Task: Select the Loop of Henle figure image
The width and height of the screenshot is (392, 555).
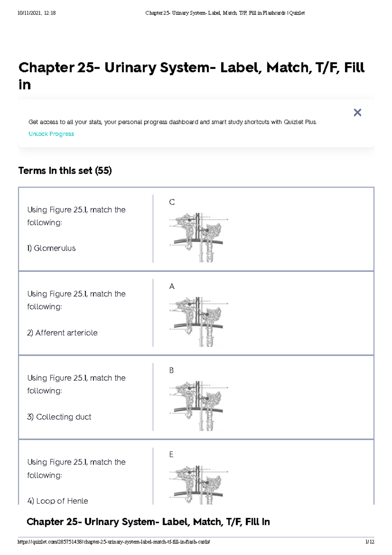Action: point(198,485)
